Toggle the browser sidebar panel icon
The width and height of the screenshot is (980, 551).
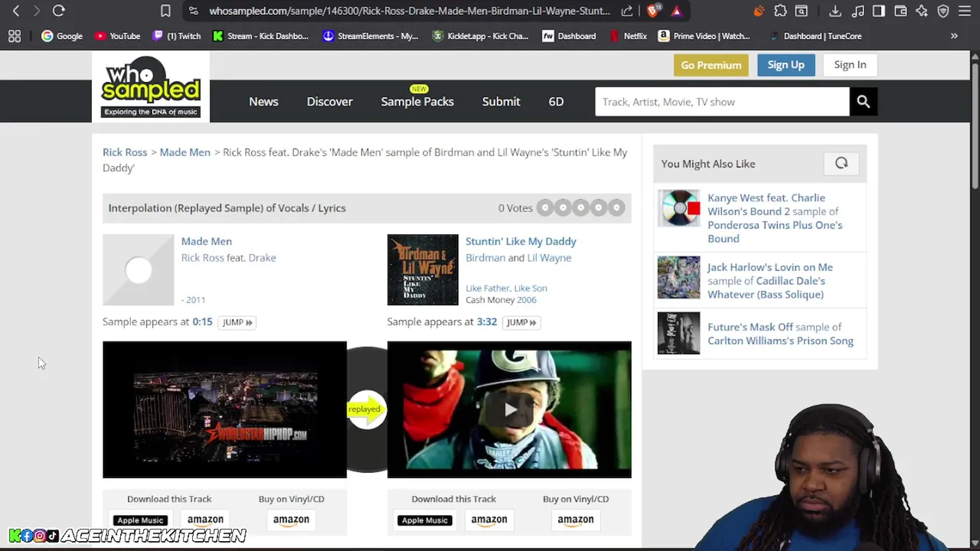pyautogui.click(x=879, y=11)
